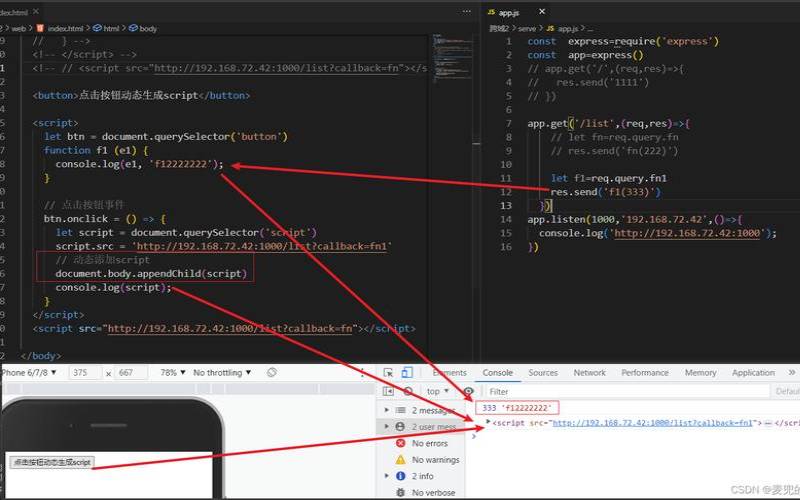Click the blue info icon
Screen dimensions: 800x500
pos(401,476)
